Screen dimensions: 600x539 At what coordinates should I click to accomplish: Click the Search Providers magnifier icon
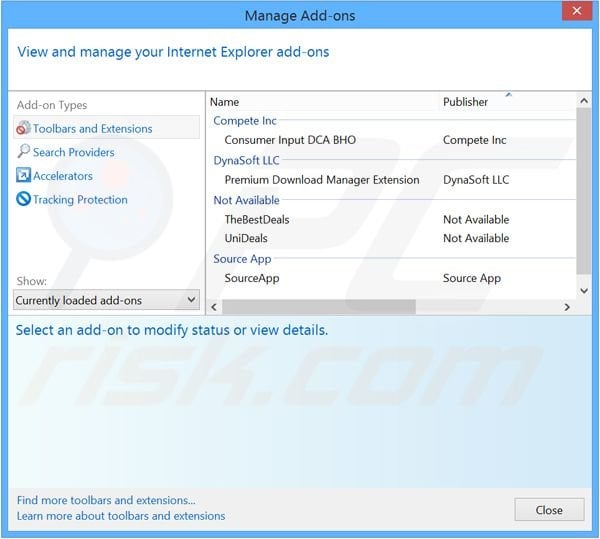(x=23, y=151)
